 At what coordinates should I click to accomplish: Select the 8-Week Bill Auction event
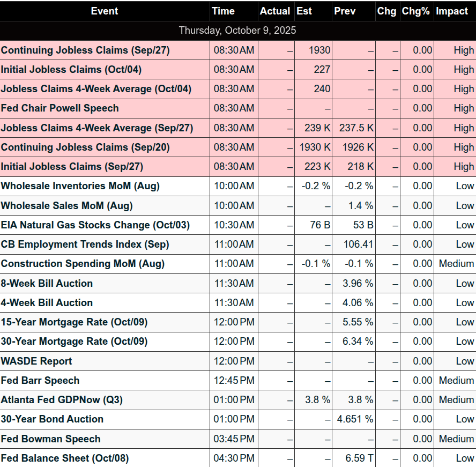pos(47,284)
